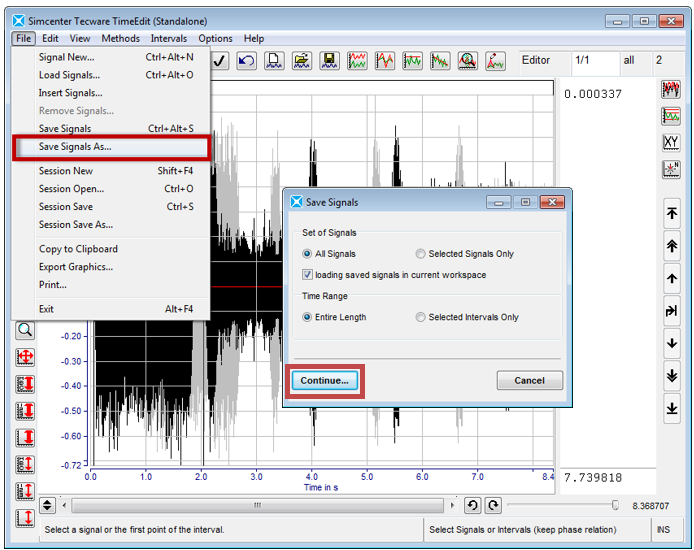
Task: Click the magnifier over signal toolbar icon
Action: [x=467, y=61]
